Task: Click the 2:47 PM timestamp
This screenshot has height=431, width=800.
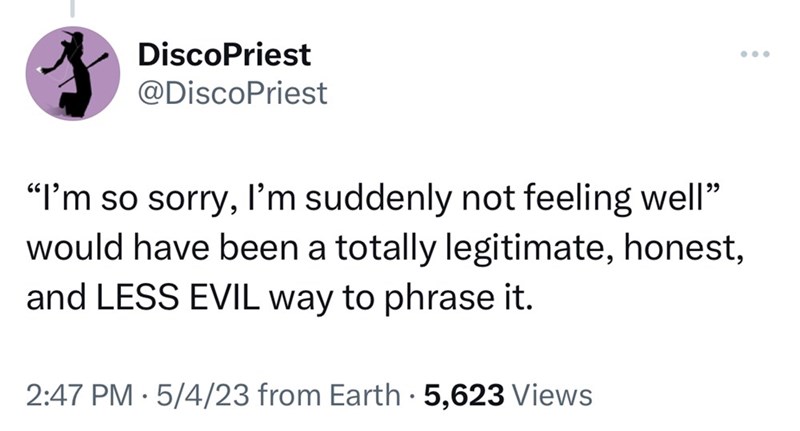Action: (79, 395)
